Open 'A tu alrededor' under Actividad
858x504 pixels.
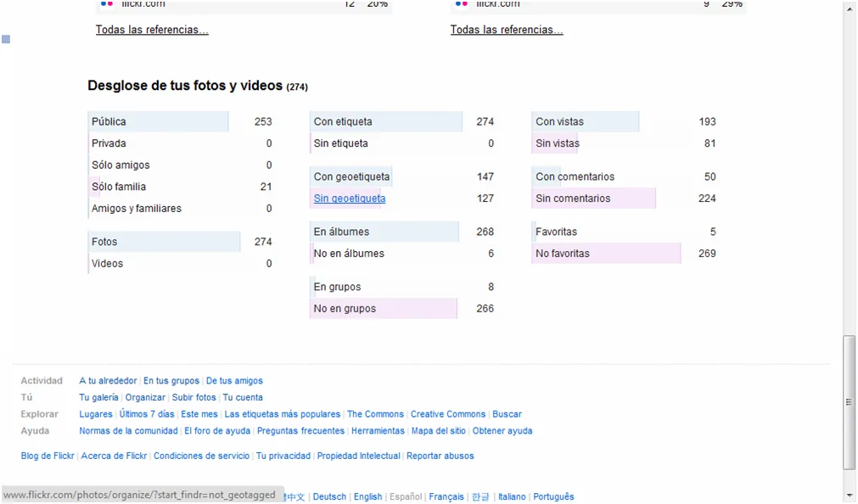tap(107, 380)
